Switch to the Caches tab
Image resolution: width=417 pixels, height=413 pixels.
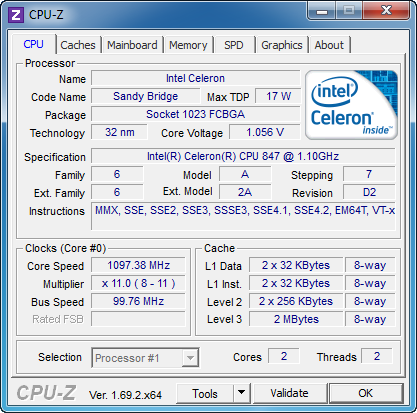pos(78,45)
